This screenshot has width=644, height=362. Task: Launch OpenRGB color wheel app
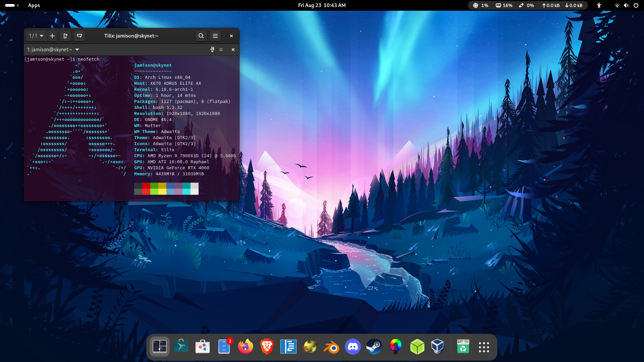(396, 347)
